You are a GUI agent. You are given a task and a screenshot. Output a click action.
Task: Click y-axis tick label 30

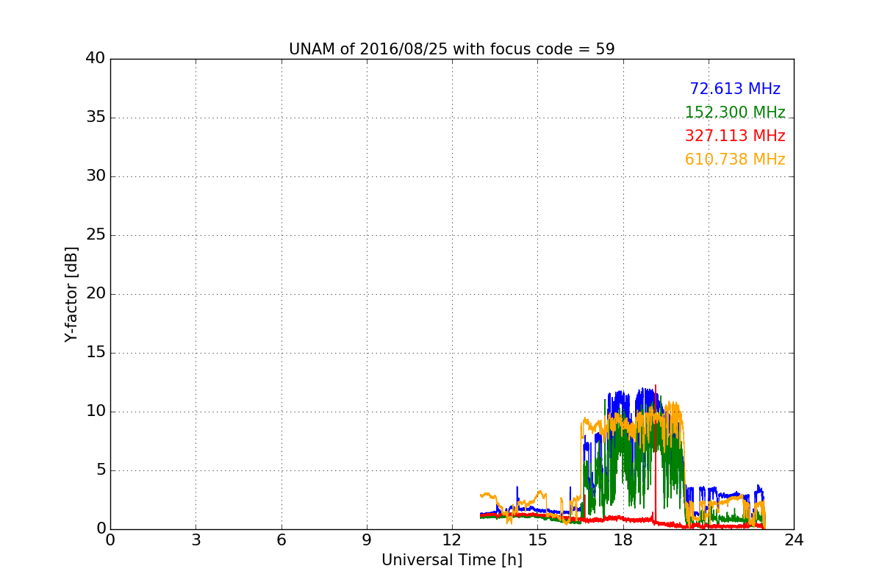pos(96,176)
